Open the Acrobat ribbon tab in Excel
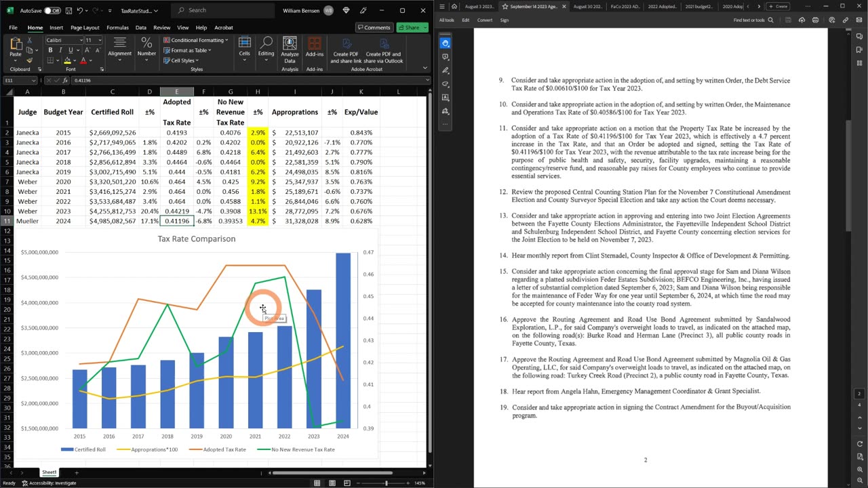Viewport: 868px width, 488px height. coord(224,28)
